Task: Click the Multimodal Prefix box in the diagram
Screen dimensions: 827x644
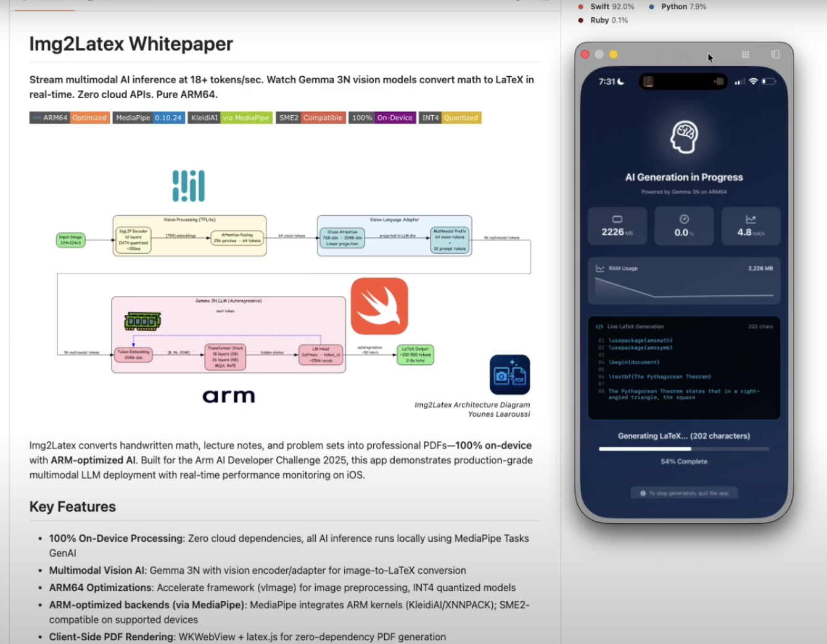Action: 450,240
